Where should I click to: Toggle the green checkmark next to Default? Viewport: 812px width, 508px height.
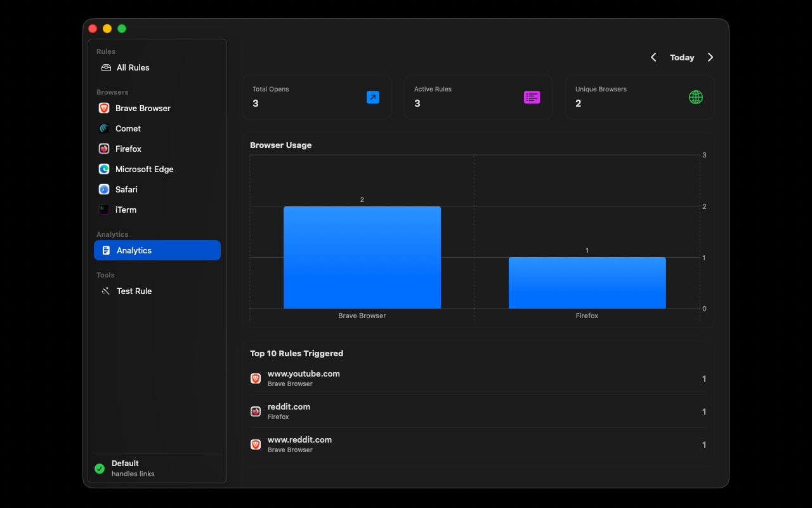(x=100, y=469)
